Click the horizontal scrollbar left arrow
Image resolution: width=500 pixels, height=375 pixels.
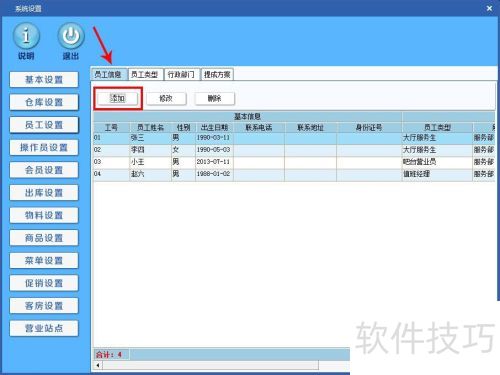coord(98,365)
